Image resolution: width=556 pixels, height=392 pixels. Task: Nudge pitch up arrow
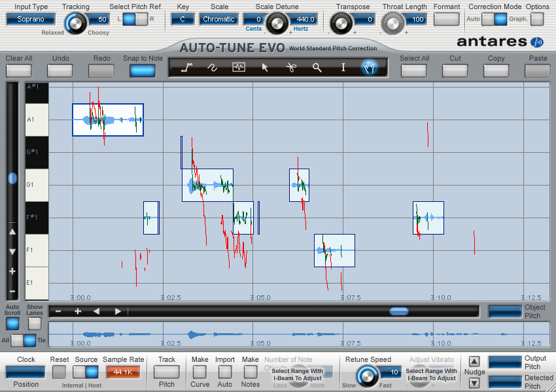(x=474, y=361)
